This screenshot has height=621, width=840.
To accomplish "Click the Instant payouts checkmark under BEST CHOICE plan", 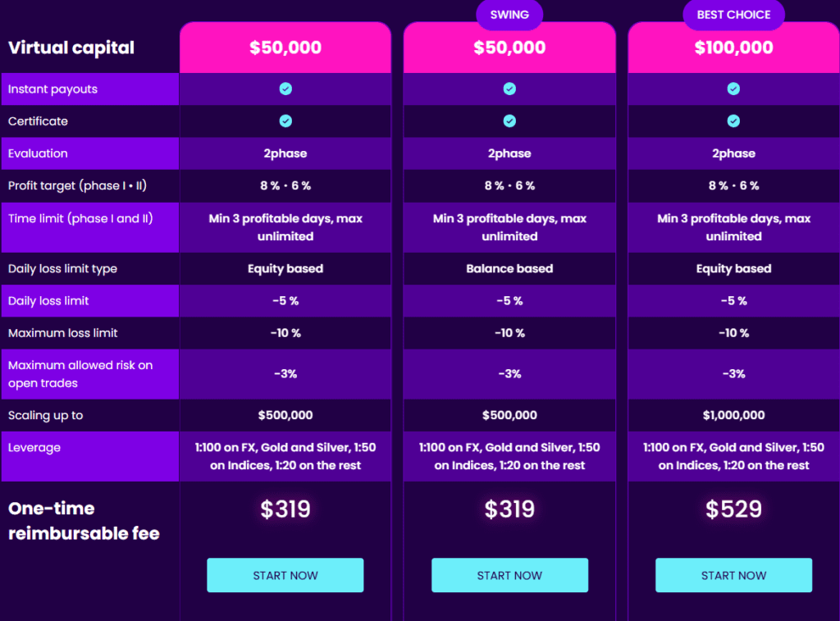I will coord(733,89).
